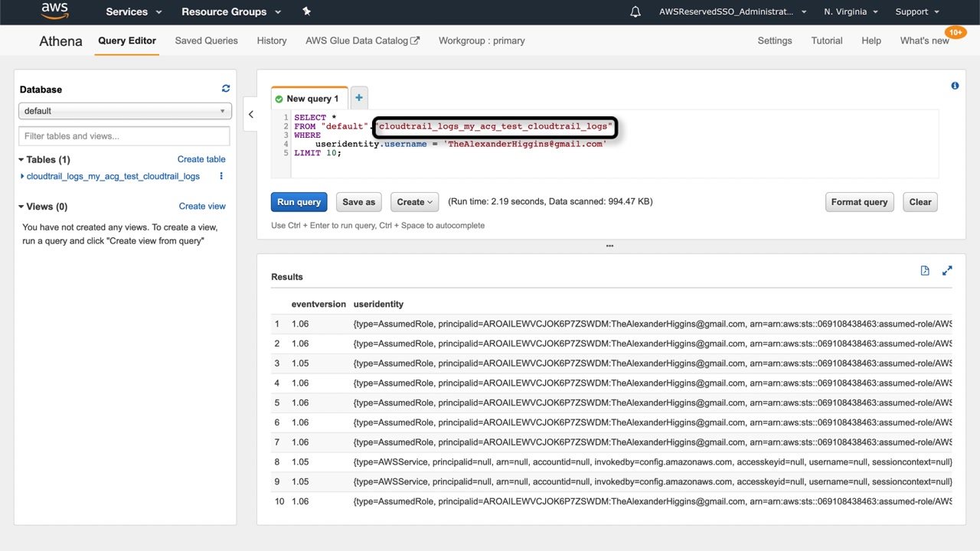Collapse the left database panel

(250, 115)
